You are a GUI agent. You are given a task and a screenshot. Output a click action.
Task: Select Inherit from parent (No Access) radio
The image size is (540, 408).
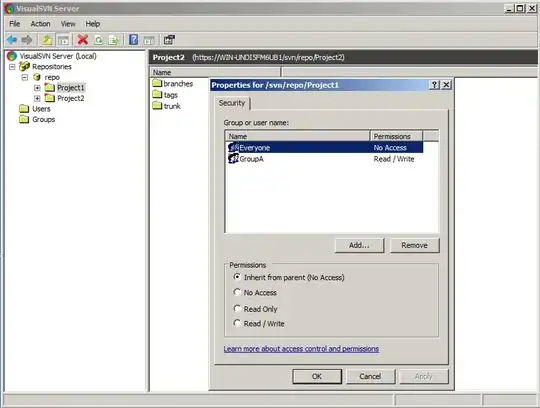click(x=237, y=277)
